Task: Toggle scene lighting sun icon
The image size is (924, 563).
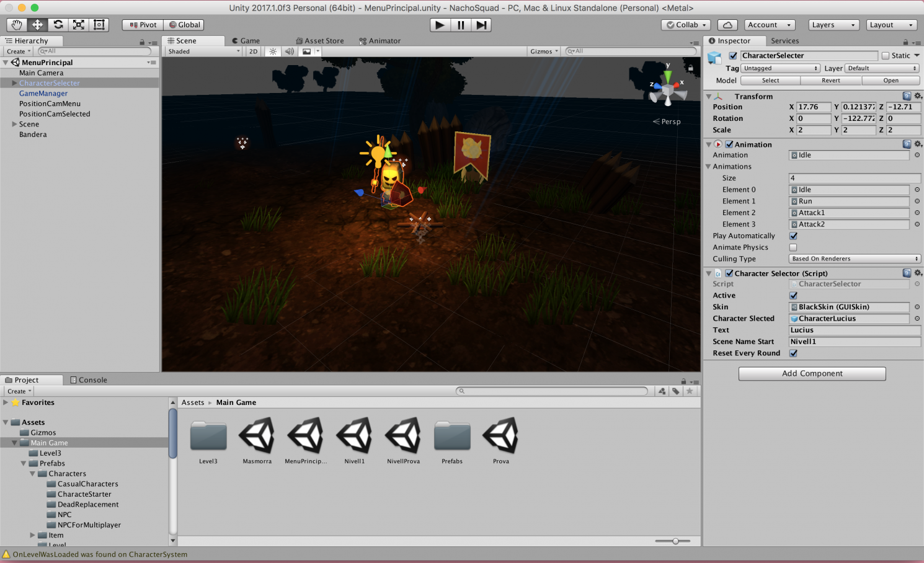Action: click(273, 51)
